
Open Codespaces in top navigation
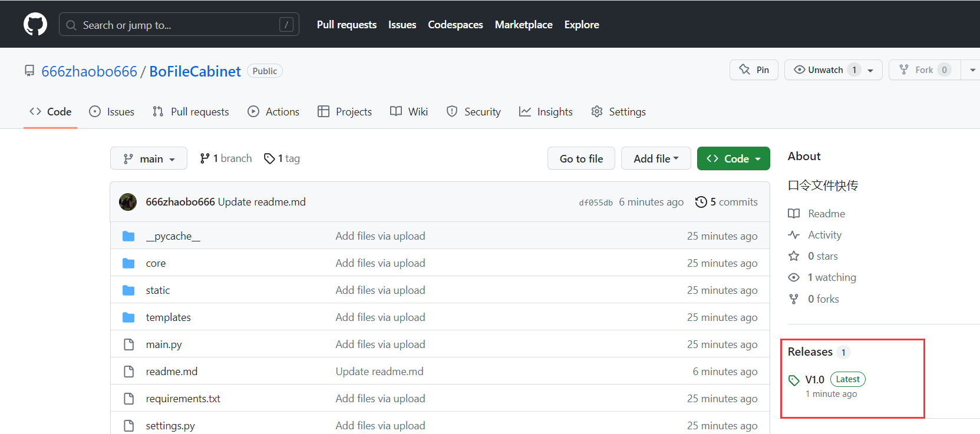(456, 25)
